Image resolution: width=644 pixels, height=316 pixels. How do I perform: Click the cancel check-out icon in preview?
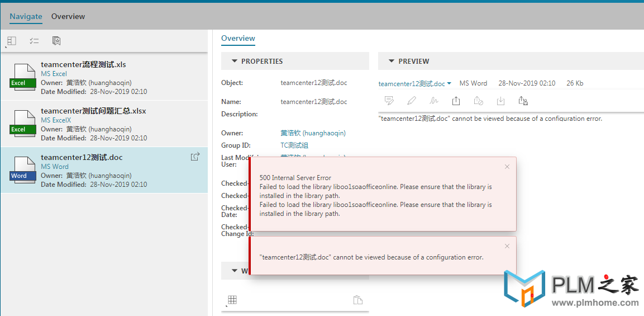[478, 101]
